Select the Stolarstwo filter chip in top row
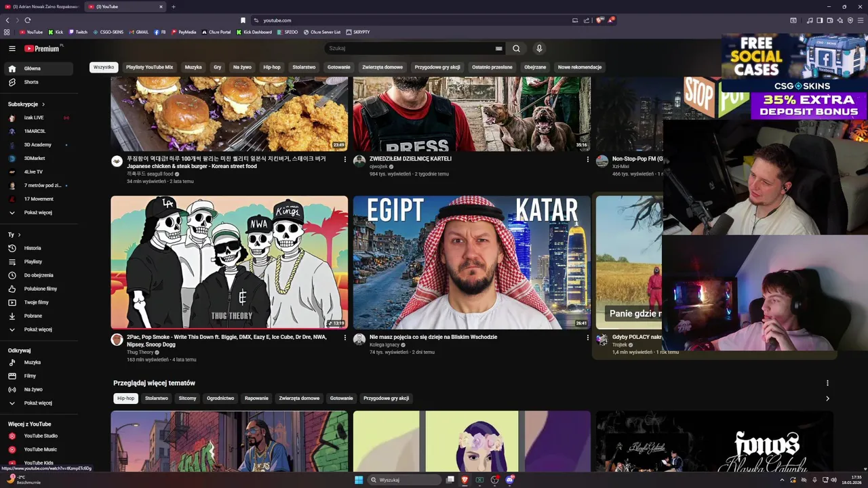Image resolution: width=868 pixels, height=488 pixels. point(304,67)
